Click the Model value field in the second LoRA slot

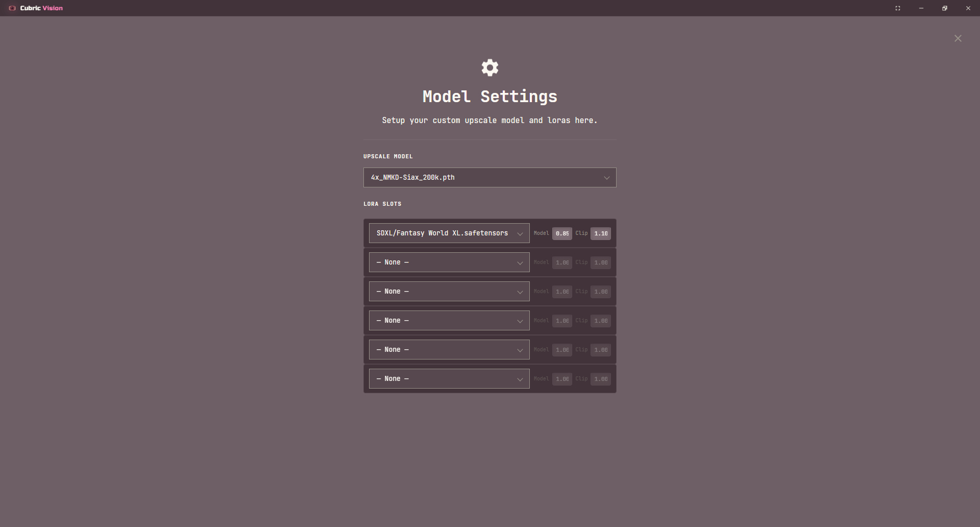[562, 262]
